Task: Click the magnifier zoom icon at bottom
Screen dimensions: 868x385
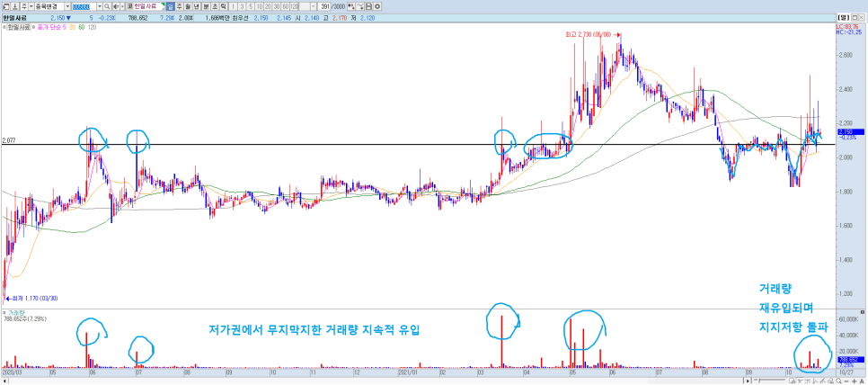Action: pos(838,381)
